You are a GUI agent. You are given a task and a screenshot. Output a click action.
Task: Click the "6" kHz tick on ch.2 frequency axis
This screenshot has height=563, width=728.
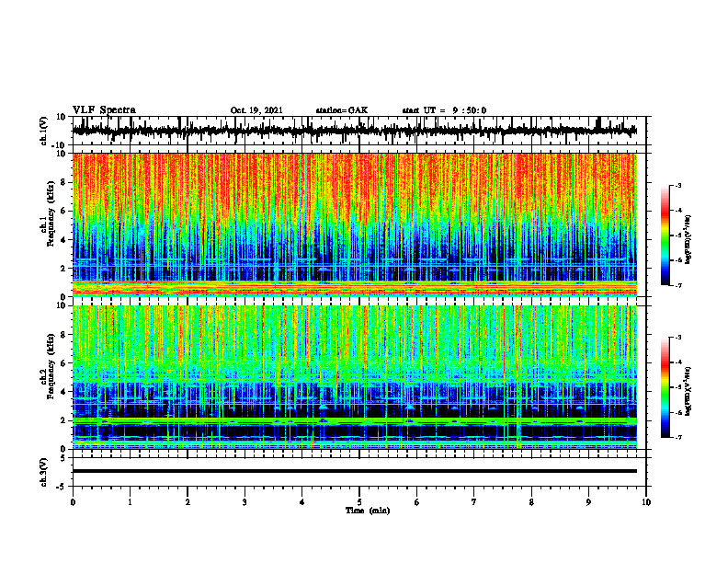[63, 363]
